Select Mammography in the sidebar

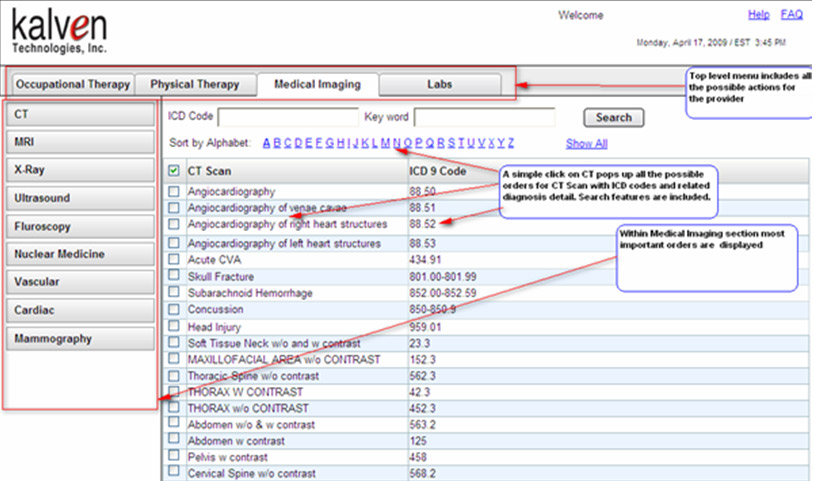point(80,339)
